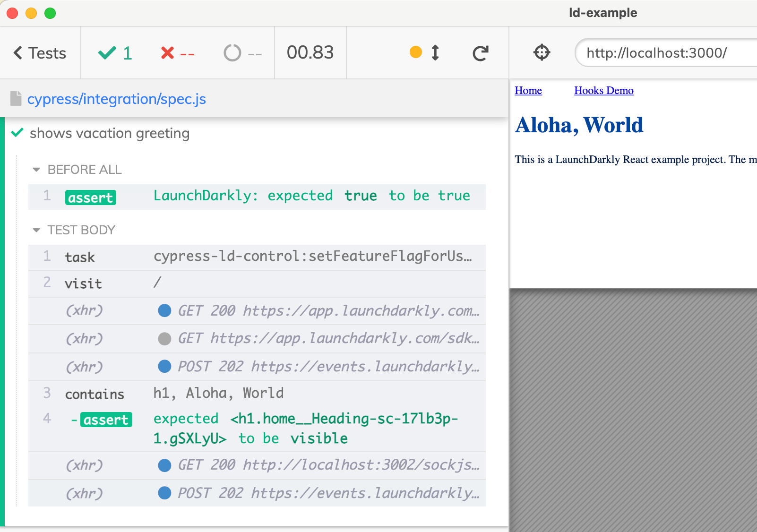Toggle auto-scrolling with the orange dot arrows
Viewport: 757px width, 532px height.
[425, 52]
